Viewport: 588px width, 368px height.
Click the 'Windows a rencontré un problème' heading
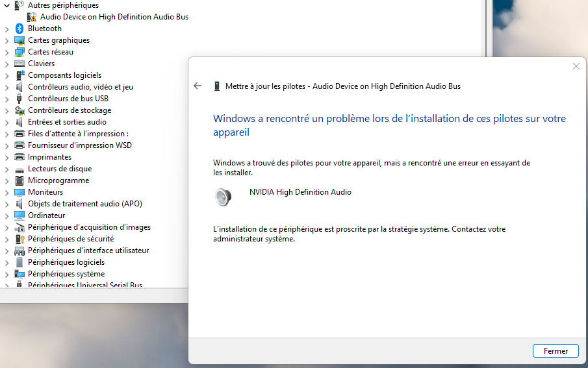point(389,125)
